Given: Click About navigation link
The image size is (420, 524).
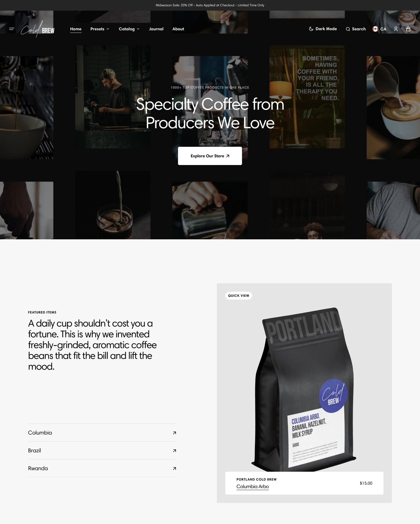Looking at the screenshot, I should [x=178, y=29].
